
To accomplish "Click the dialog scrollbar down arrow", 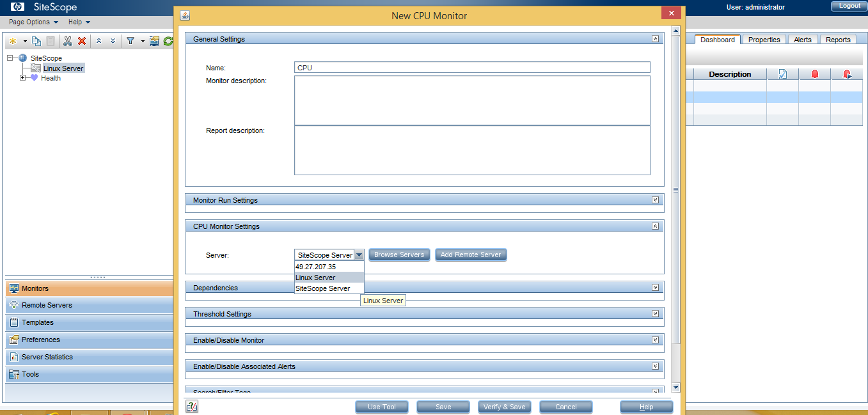I will [676, 388].
